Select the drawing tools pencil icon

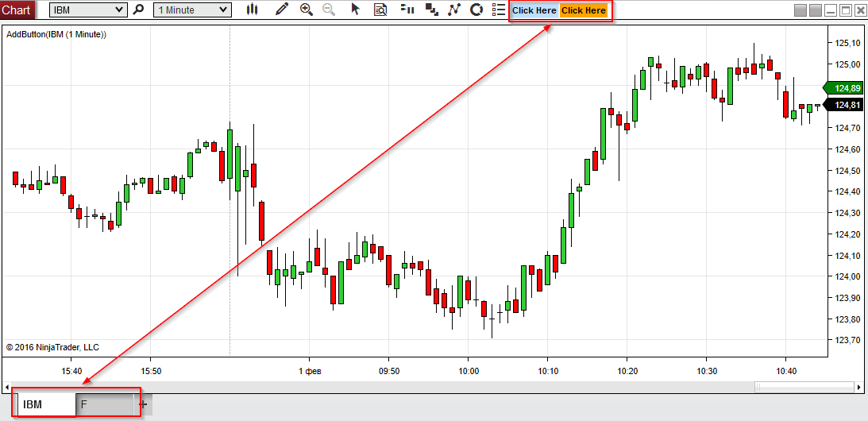pos(282,10)
